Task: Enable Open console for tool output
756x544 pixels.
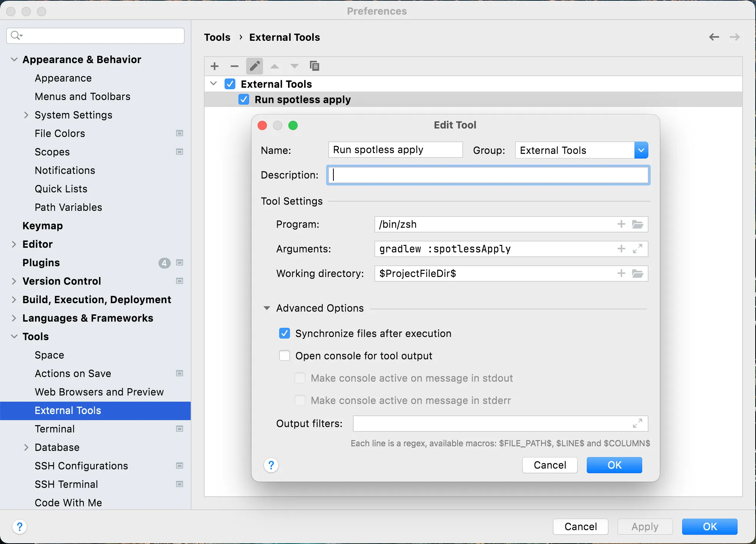Action: [x=285, y=355]
